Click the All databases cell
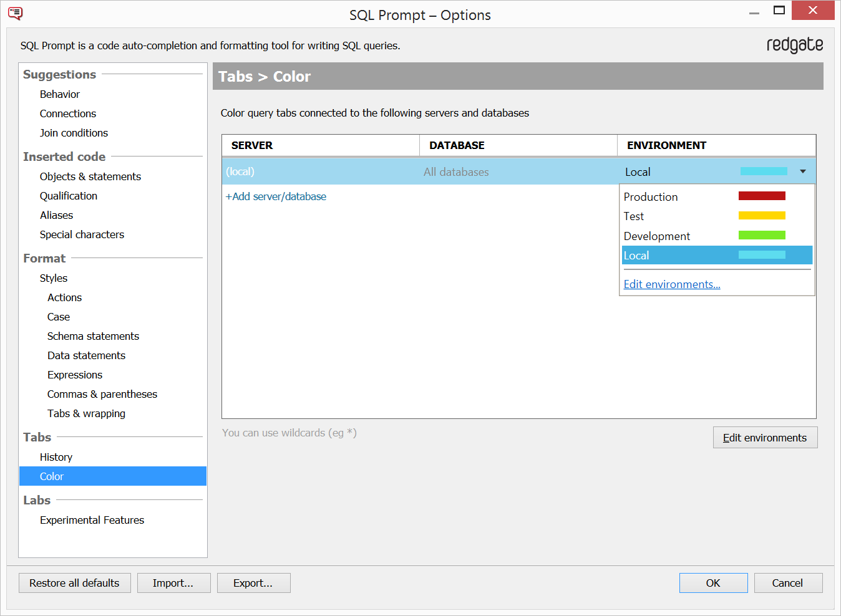 coord(456,172)
